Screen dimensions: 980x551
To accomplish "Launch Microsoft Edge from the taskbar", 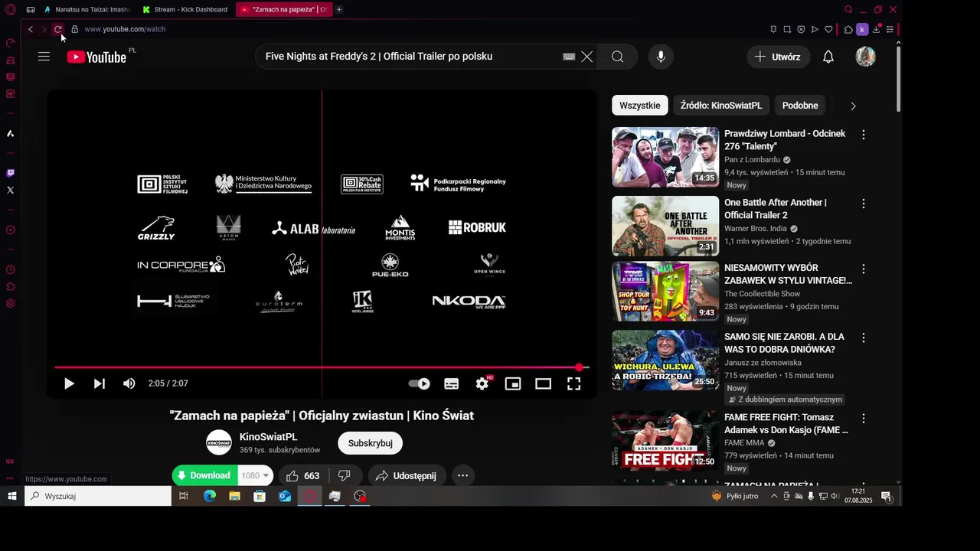I will [209, 496].
